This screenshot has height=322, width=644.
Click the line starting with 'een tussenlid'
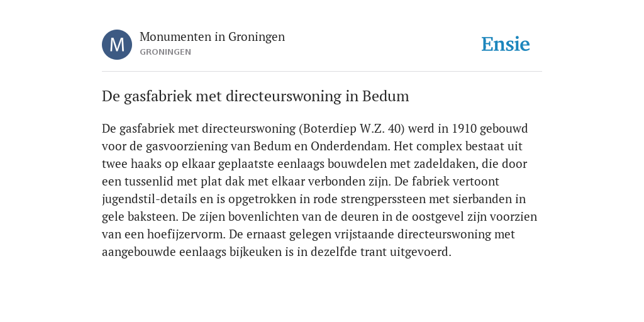(300, 182)
